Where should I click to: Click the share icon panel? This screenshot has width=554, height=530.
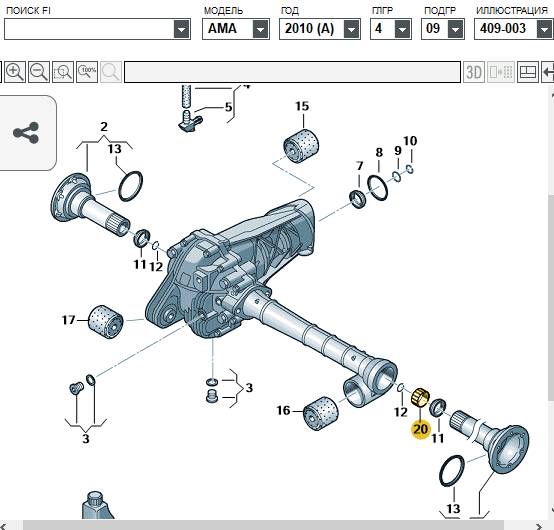click(x=27, y=133)
